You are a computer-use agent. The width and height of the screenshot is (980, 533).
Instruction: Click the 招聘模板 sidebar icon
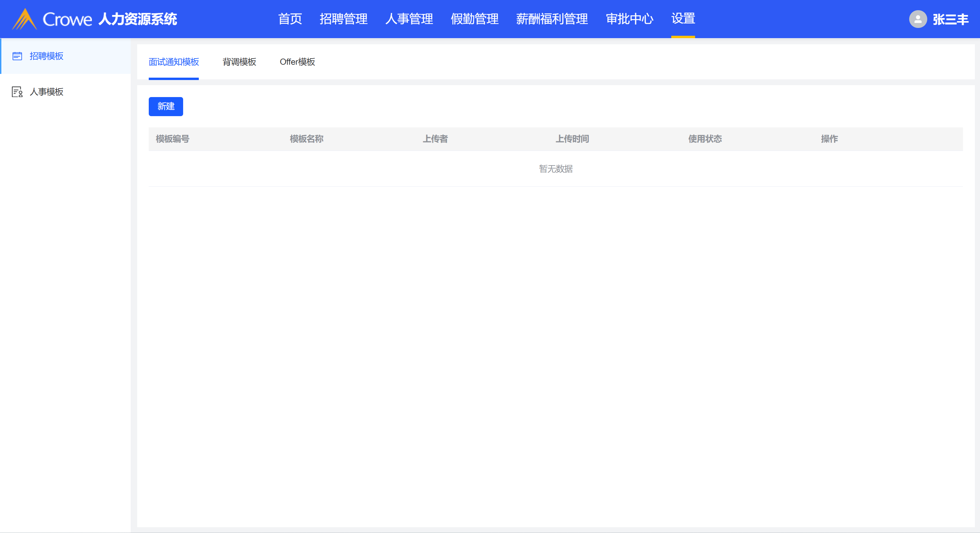tap(17, 56)
